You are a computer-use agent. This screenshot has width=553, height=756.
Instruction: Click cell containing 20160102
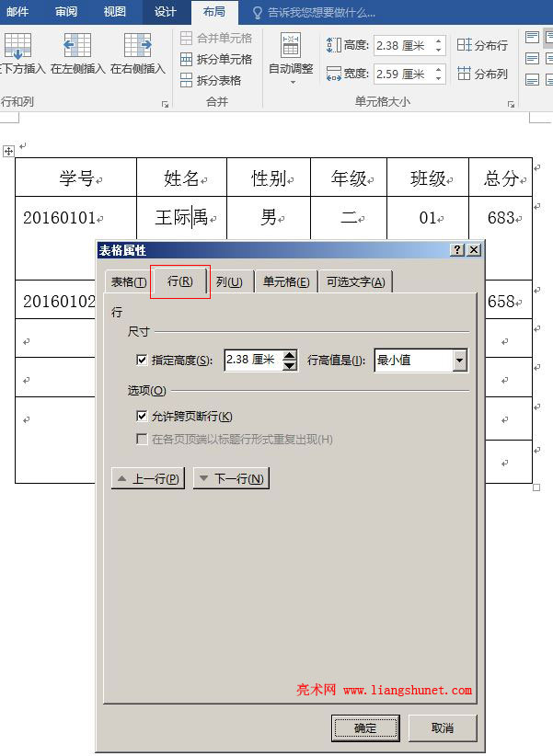pos(55,302)
